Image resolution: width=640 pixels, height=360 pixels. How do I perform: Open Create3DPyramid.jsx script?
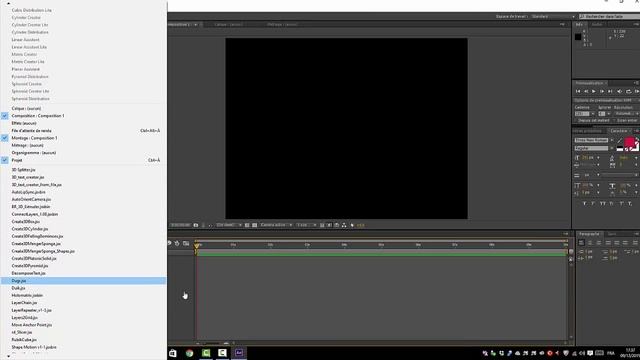(83, 266)
